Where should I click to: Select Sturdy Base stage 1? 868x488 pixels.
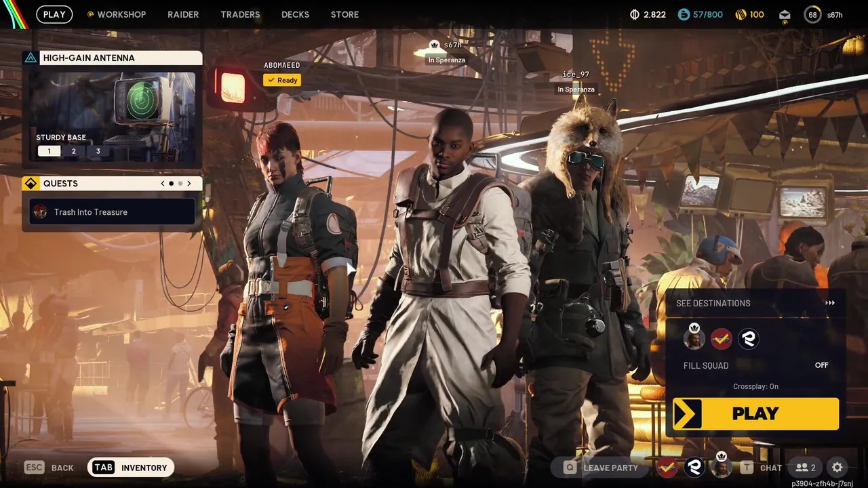pyautogui.click(x=49, y=151)
